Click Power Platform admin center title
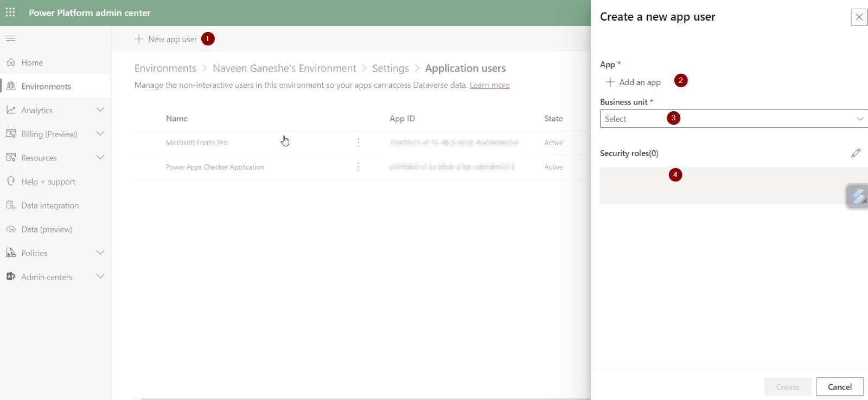This screenshot has height=400, width=868. (90, 13)
